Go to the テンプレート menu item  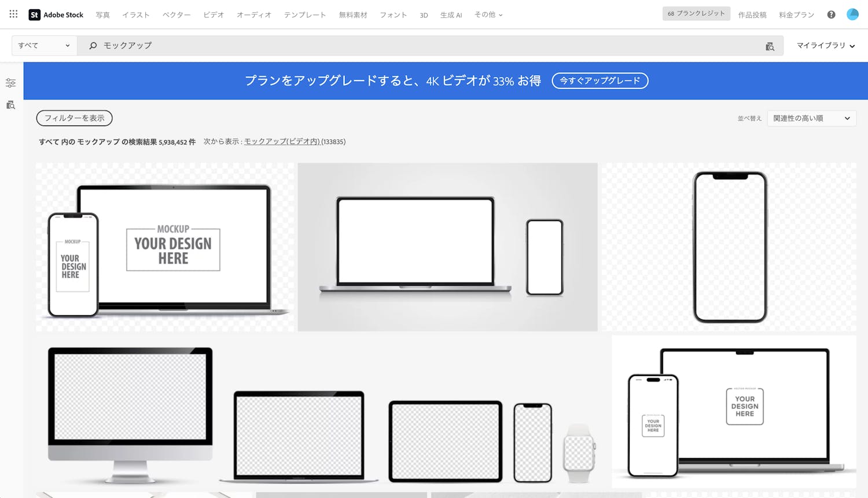(x=304, y=15)
